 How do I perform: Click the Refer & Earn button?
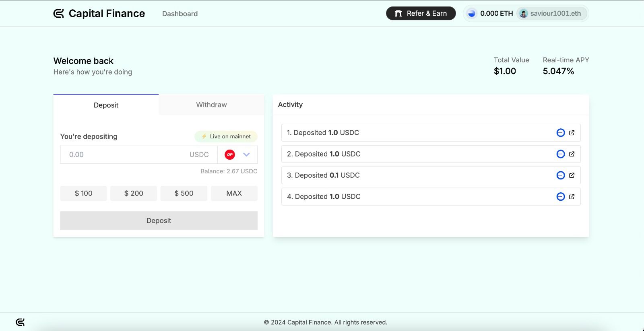[x=421, y=13]
